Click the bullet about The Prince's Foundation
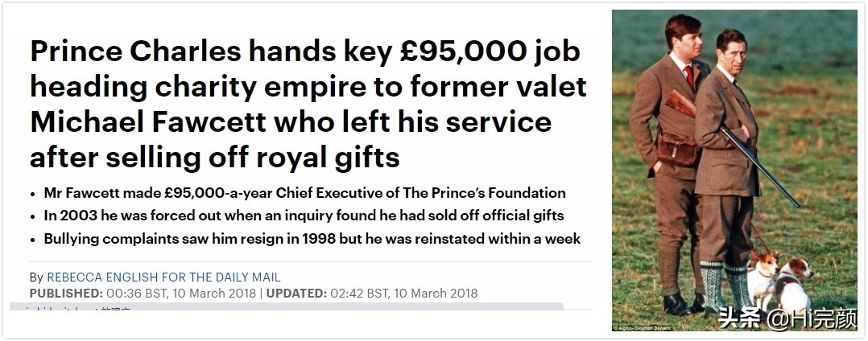 tap(303, 193)
